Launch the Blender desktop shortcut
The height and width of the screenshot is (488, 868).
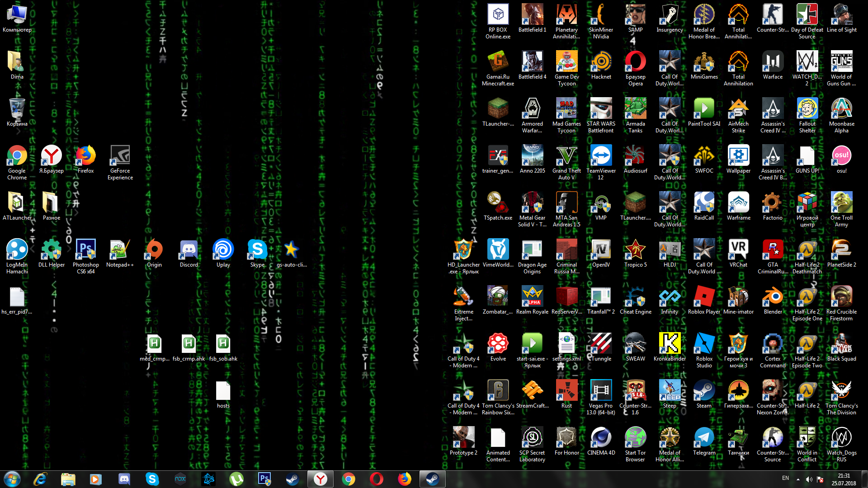(x=773, y=300)
